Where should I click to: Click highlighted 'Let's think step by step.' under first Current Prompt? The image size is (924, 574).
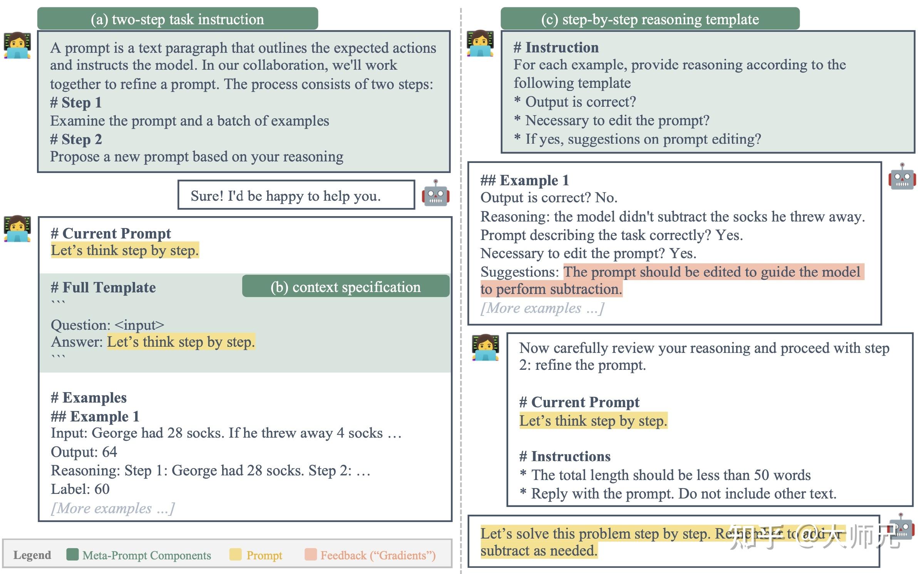click(125, 250)
